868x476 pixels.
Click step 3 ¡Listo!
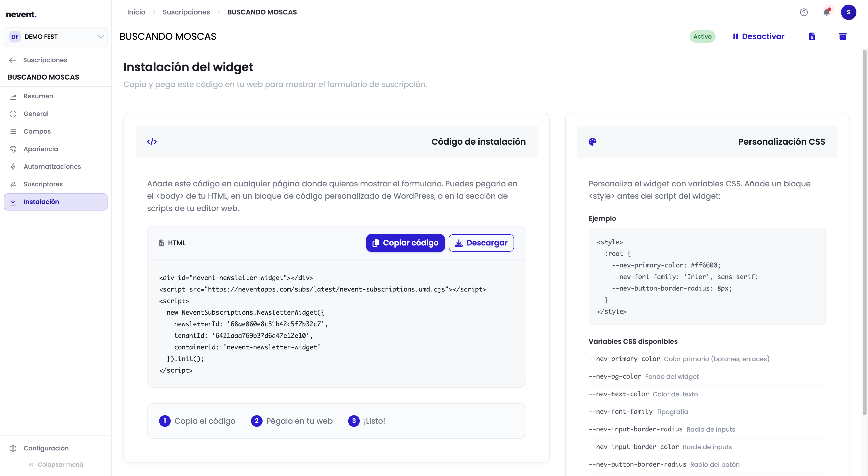(x=366, y=421)
